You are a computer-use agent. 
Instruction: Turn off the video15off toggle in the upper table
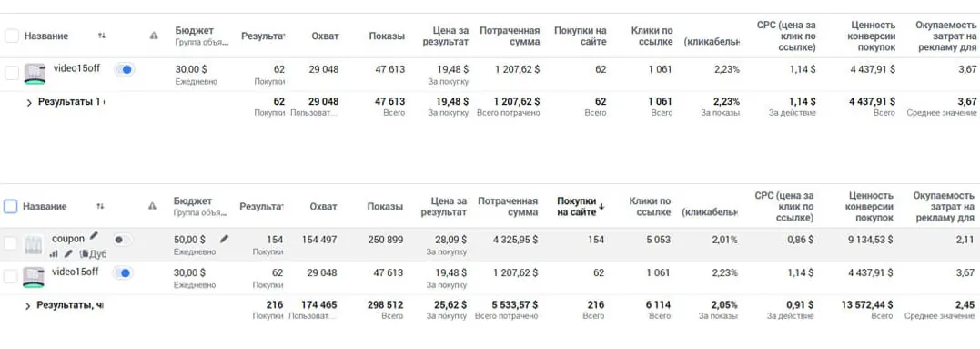click(125, 69)
